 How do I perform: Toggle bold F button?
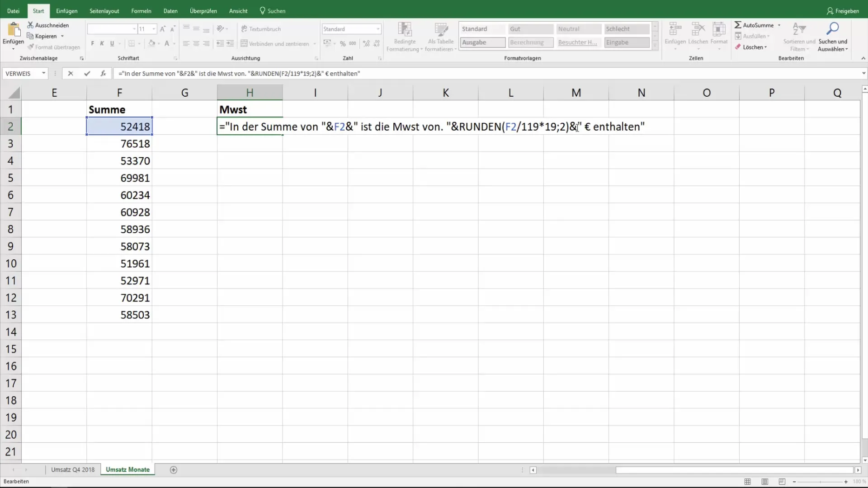[92, 43]
